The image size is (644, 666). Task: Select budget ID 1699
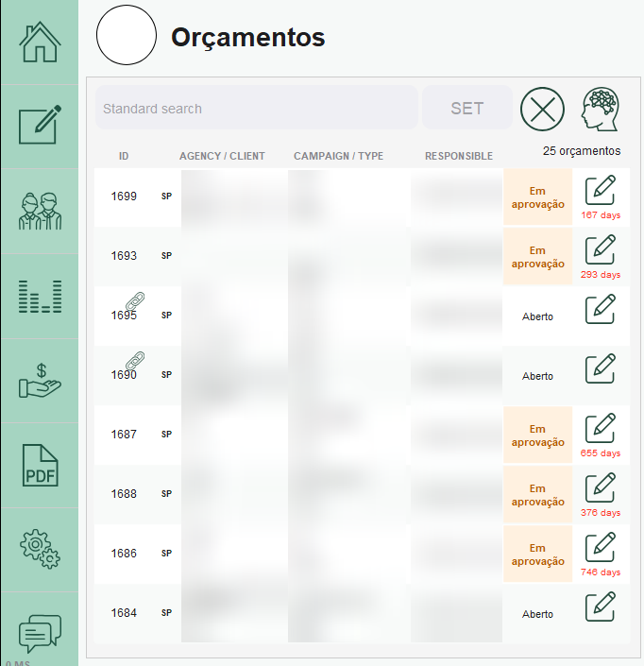point(124,196)
